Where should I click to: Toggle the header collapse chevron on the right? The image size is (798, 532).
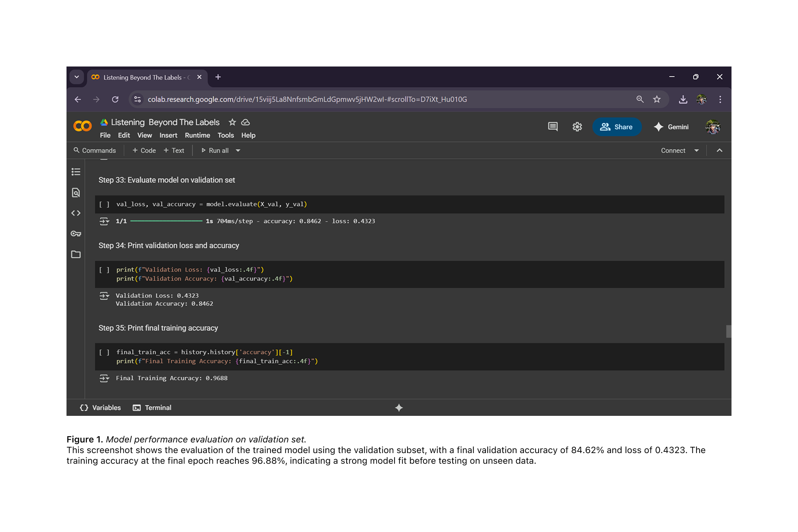719,150
